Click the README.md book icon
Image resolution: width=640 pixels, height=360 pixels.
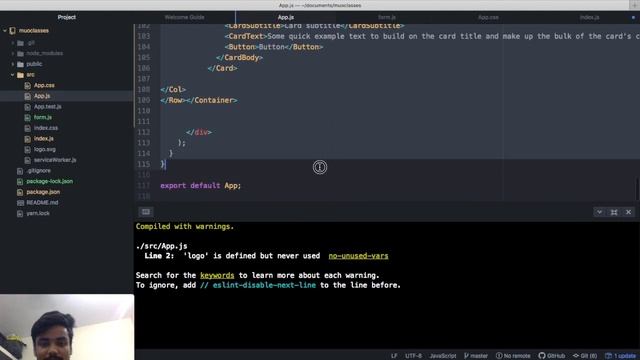[20, 203]
